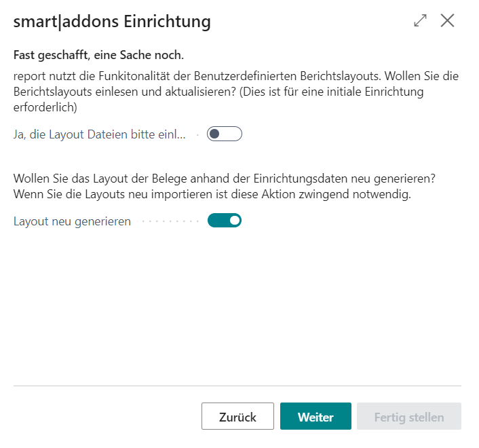Close the smart|addons Einrichtung dialog
This screenshot has height=448, width=479.
[x=447, y=20]
